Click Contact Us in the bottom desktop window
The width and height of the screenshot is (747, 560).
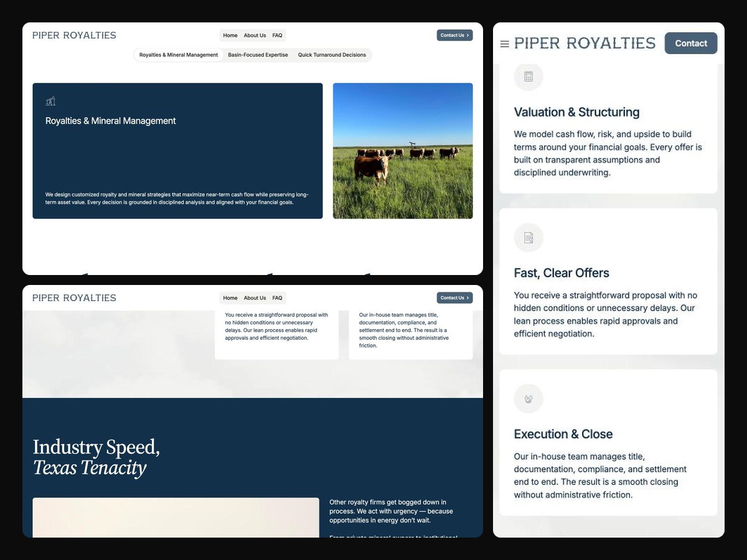[x=454, y=298]
